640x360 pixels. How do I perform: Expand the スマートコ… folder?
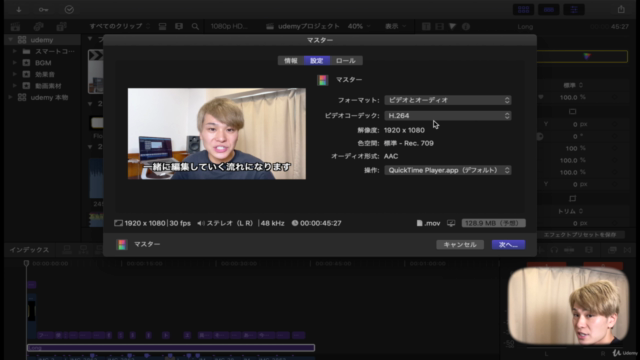coord(14,51)
